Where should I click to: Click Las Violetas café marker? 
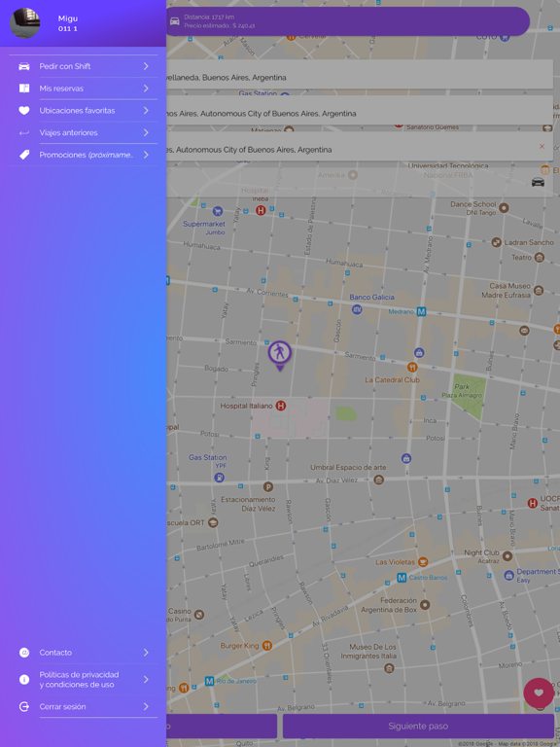pyautogui.click(x=422, y=562)
